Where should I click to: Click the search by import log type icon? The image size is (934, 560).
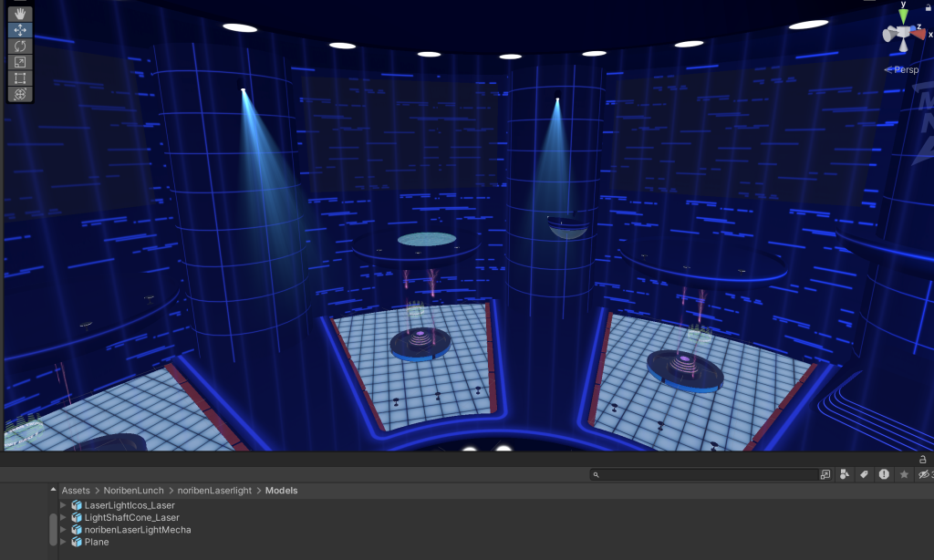[x=884, y=474]
